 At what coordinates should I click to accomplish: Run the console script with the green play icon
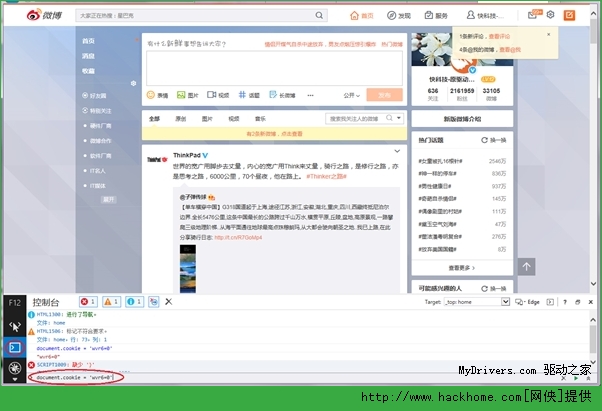pos(576,378)
